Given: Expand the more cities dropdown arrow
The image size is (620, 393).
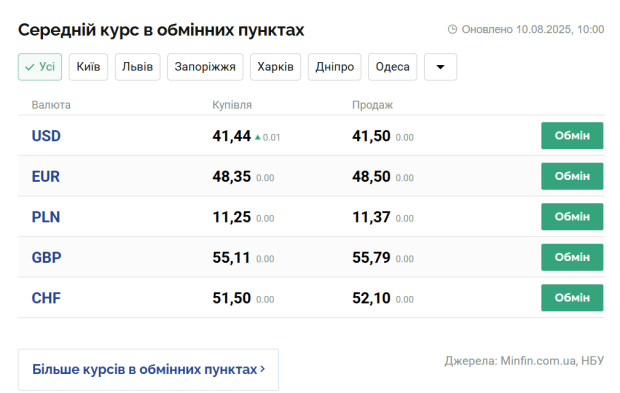Looking at the screenshot, I should coord(440,67).
